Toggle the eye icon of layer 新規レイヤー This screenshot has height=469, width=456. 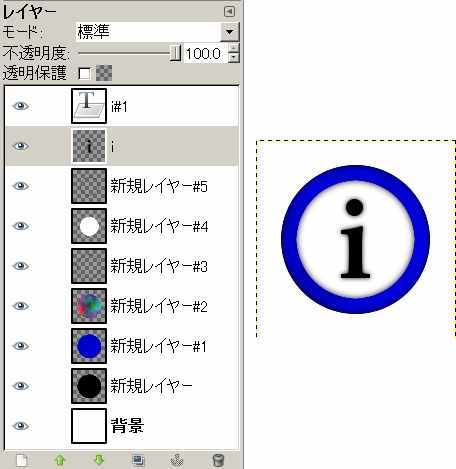pyautogui.click(x=21, y=386)
